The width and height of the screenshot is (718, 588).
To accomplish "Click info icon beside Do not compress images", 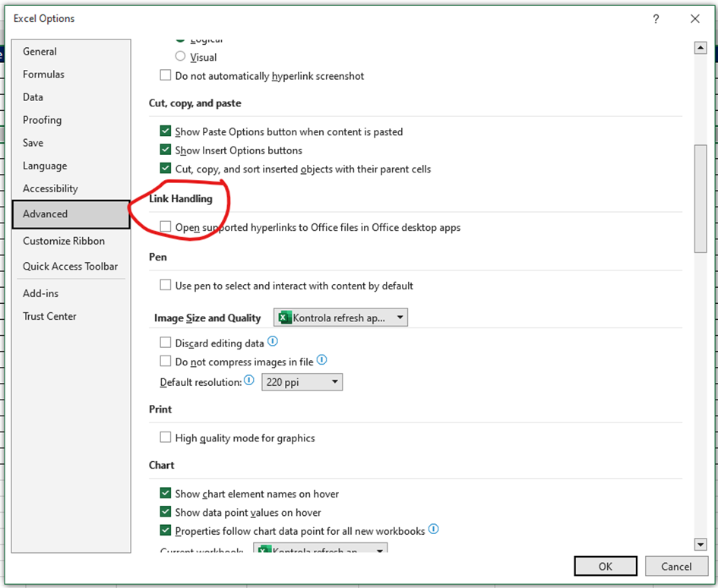I will (x=322, y=360).
